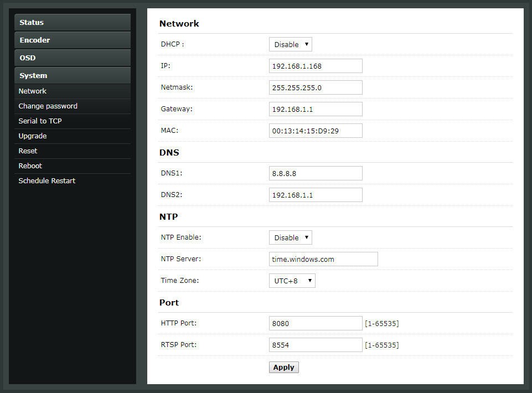532x393 pixels.
Task: Open the Time Zone UTC+8 dropdown
Action: (x=292, y=281)
